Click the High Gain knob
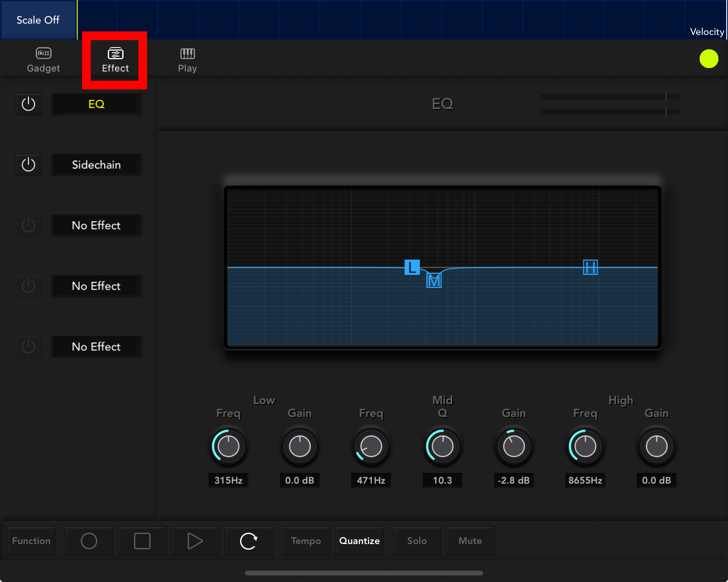 pyautogui.click(x=656, y=446)
